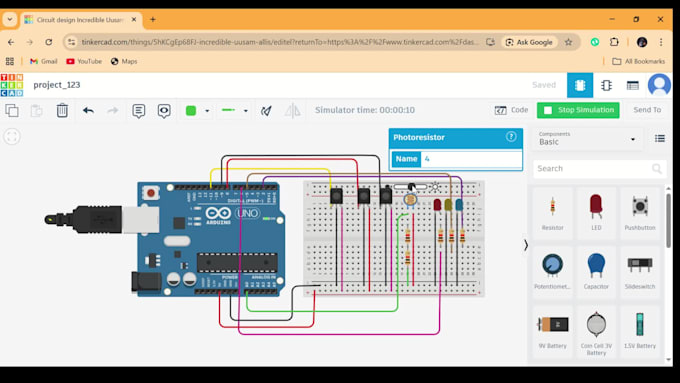The image size is (680, 383).
Task: Copy the selected component with the copy icon
Action: (12, 111)
